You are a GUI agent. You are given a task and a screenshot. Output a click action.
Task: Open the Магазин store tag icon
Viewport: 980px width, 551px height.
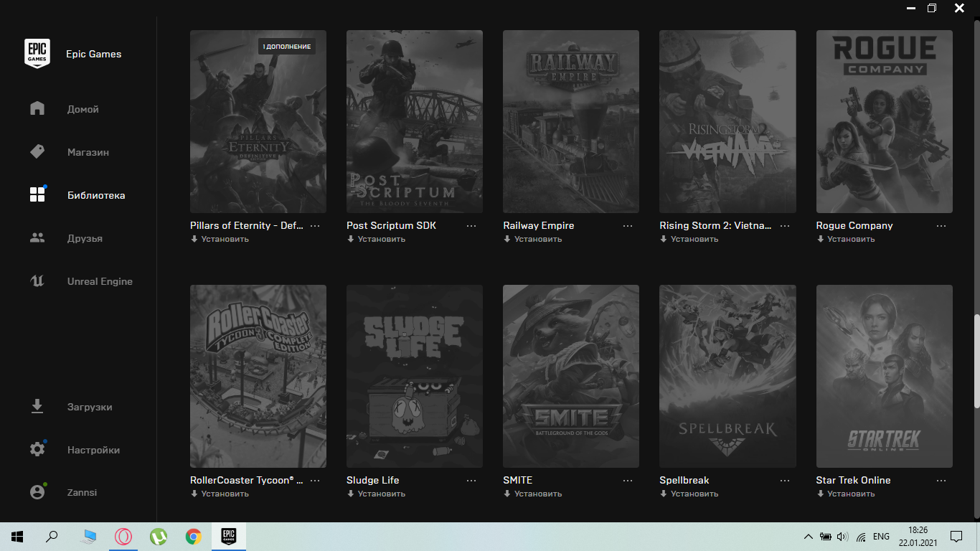(37, 152)
